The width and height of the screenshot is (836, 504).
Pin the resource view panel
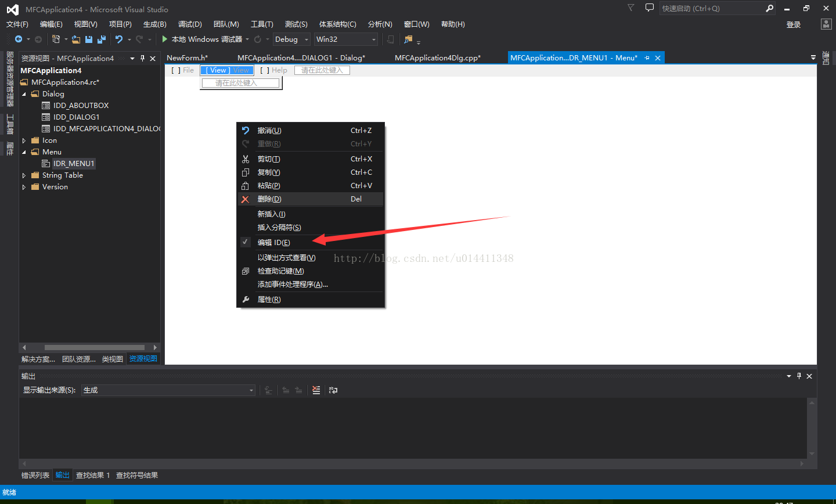(143, 58)
